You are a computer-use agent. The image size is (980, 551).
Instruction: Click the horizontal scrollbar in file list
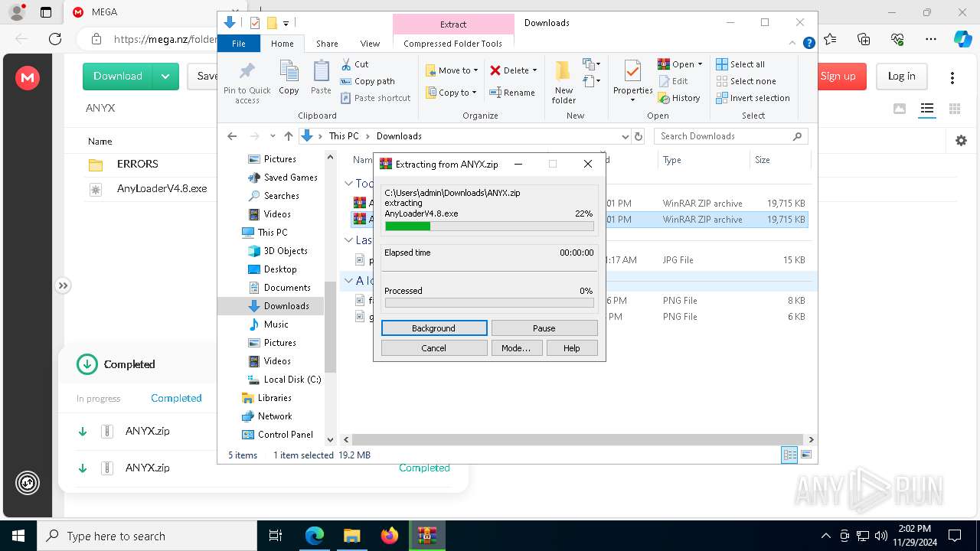[x=578, y=439]
